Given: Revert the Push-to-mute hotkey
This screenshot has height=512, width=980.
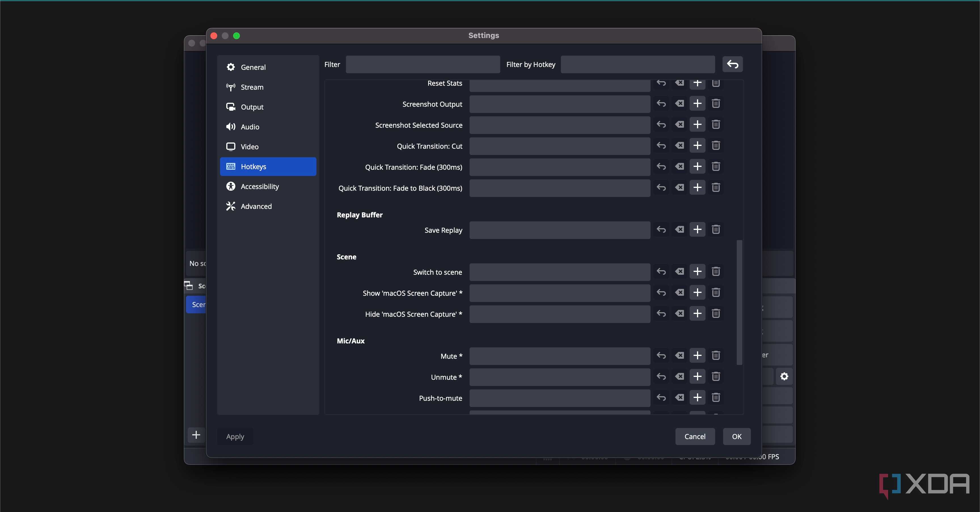Looking at the screenshot, I should (x=661, y=397).
